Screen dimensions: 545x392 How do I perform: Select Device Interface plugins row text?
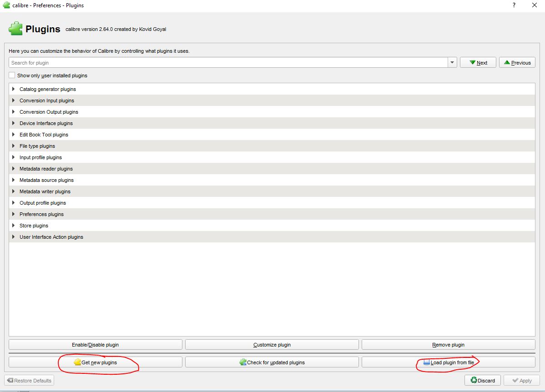tap(46, 123)
